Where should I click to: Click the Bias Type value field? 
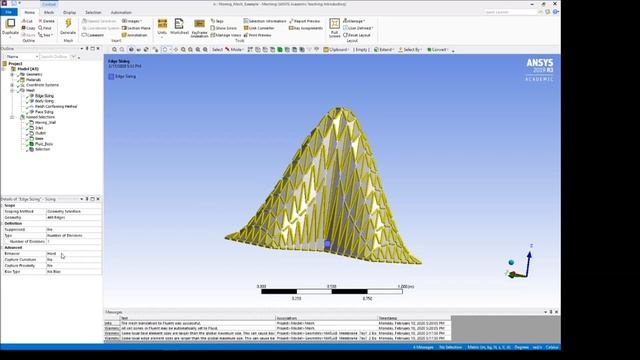(73, 271)
